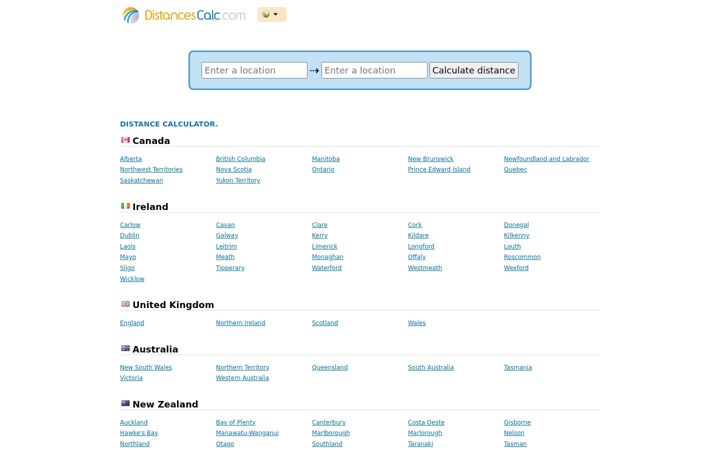Open the Offaly link
720x450 pixels.
pyautogui.click(x=416, y=257)
